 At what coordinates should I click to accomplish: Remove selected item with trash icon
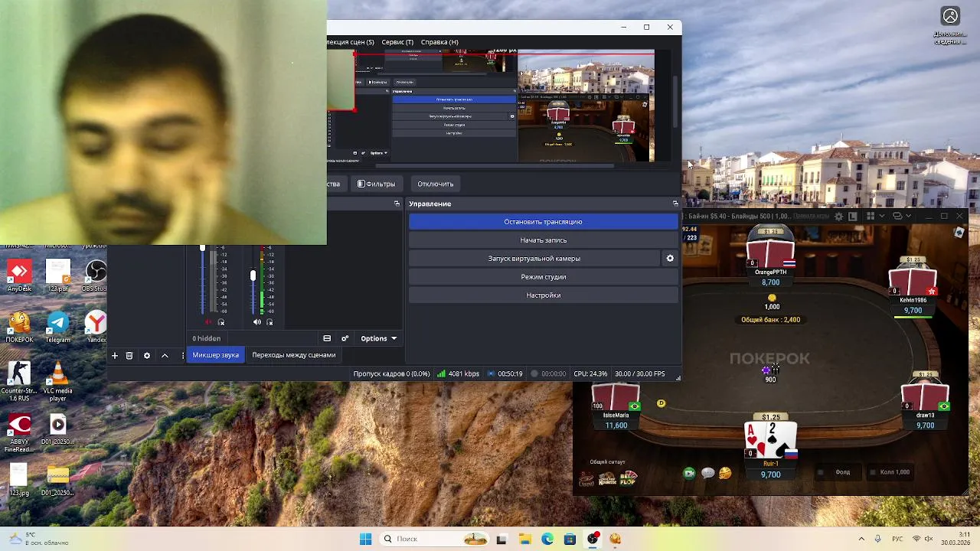click(129, 355)
